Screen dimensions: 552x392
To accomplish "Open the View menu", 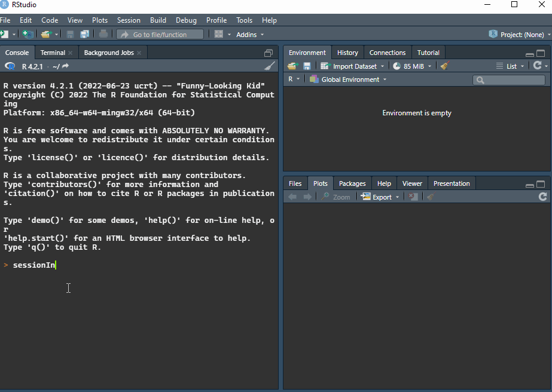I will pyautogui.click(x=75, y=20).
